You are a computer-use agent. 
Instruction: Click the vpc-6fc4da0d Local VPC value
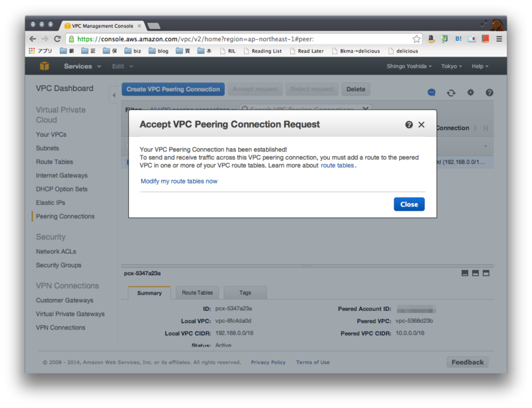233,321
